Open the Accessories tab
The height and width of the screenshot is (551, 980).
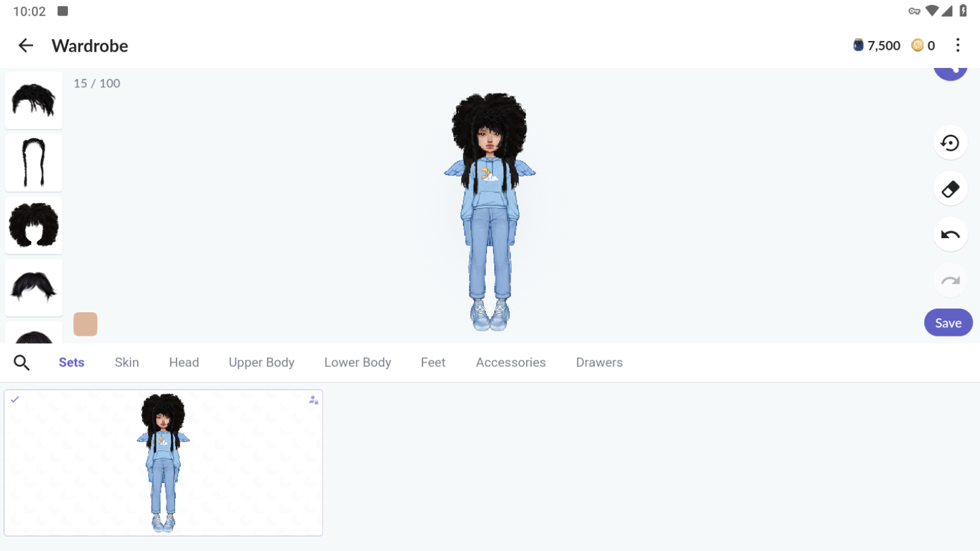pos(510,363)
